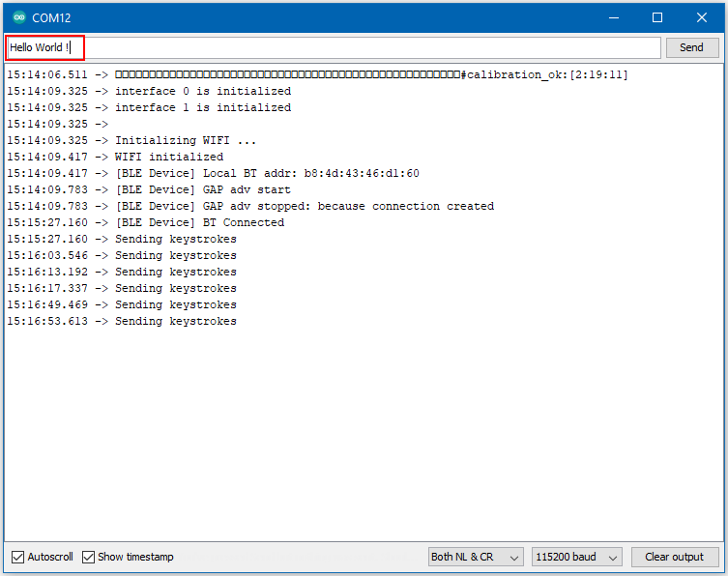Click the "interface 0 is initialized" line

202,91
